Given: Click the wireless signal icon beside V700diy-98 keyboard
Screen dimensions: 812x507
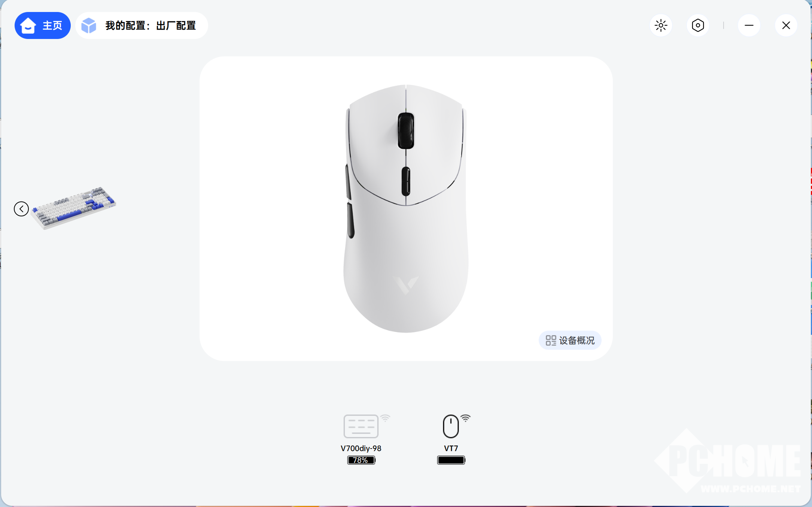Looking at the screenshot, I should (x=385, y=418).
